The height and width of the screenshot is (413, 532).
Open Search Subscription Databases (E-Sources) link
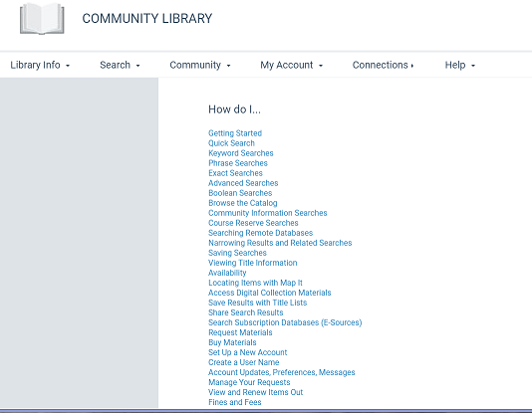(x=285, y=322)
